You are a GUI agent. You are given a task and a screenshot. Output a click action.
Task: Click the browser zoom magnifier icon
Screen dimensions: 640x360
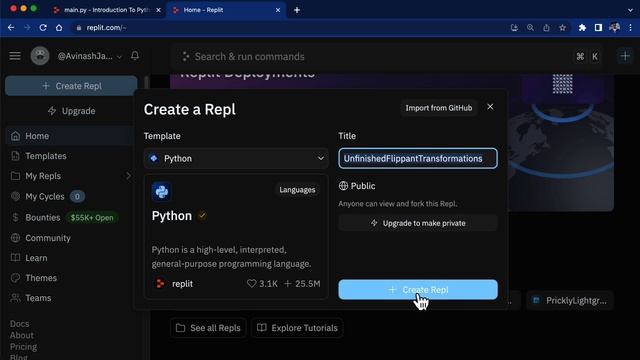point(530,28)
